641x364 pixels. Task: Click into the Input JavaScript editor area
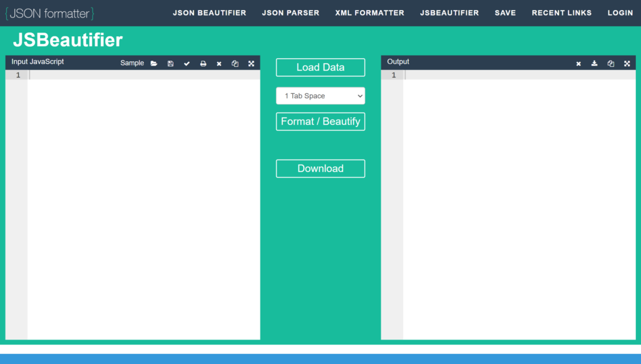144,205
